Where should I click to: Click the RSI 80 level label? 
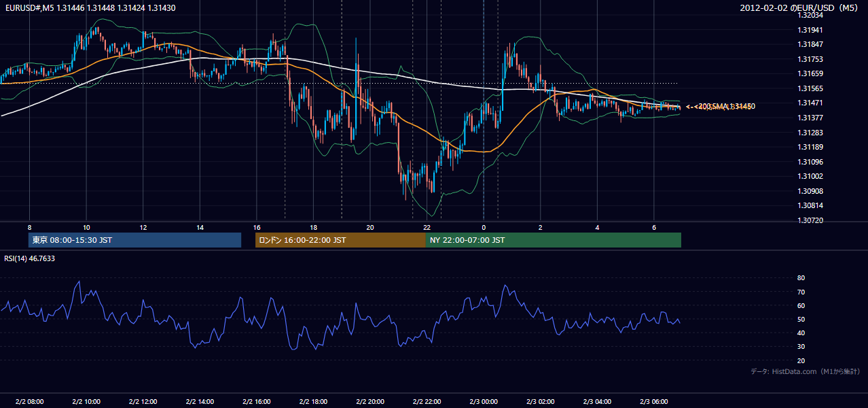point(801,278)
